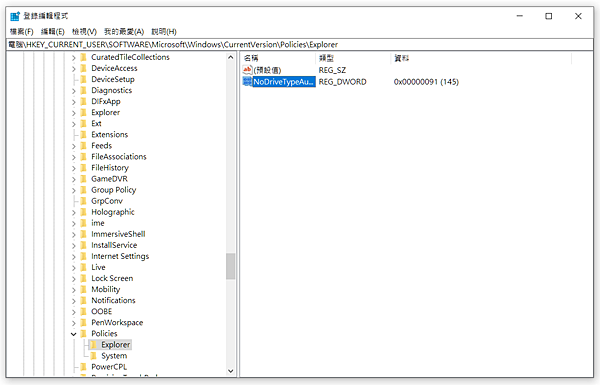Open the 檔案(F) menu
Viewport: 600px width, 385px height.
(22, 32)
